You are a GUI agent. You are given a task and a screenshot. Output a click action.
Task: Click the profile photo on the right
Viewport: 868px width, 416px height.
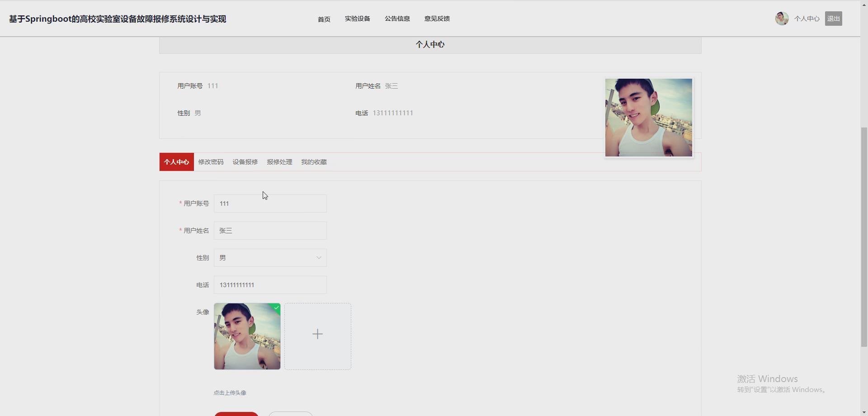click(x=648, y=118)
